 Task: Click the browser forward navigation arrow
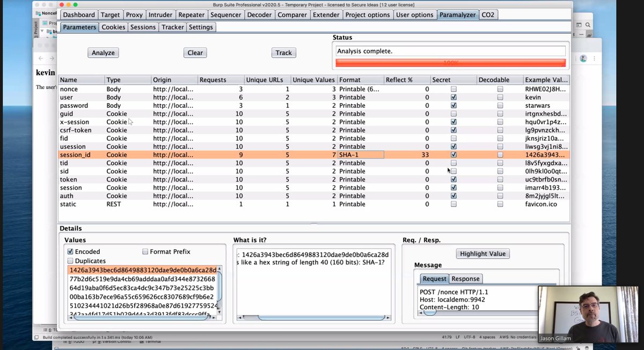(x=52, y=58)
